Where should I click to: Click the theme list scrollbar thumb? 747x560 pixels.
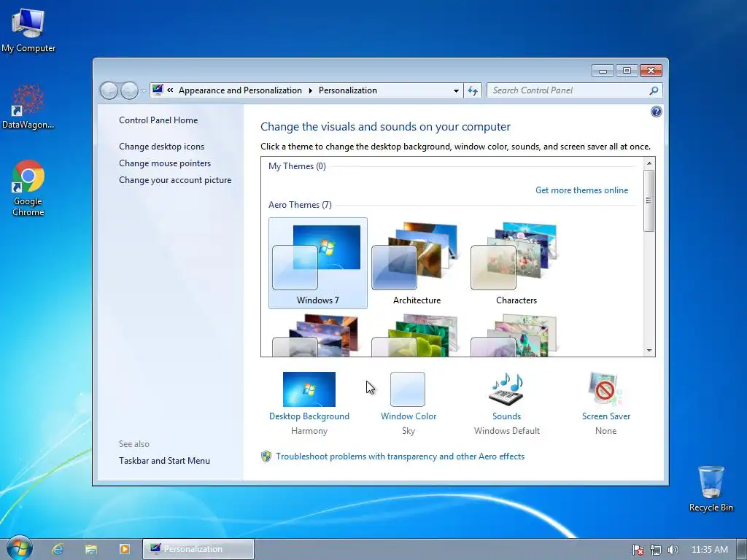[649, 201]
